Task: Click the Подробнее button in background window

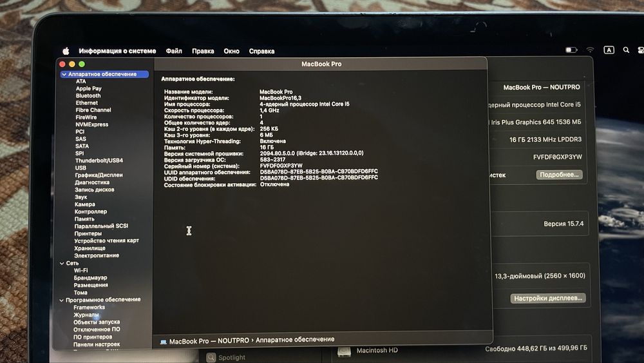Action: [559, 175]
